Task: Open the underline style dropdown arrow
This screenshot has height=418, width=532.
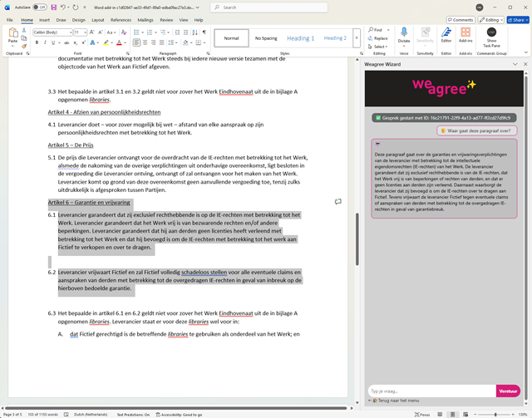Action: 59,42
